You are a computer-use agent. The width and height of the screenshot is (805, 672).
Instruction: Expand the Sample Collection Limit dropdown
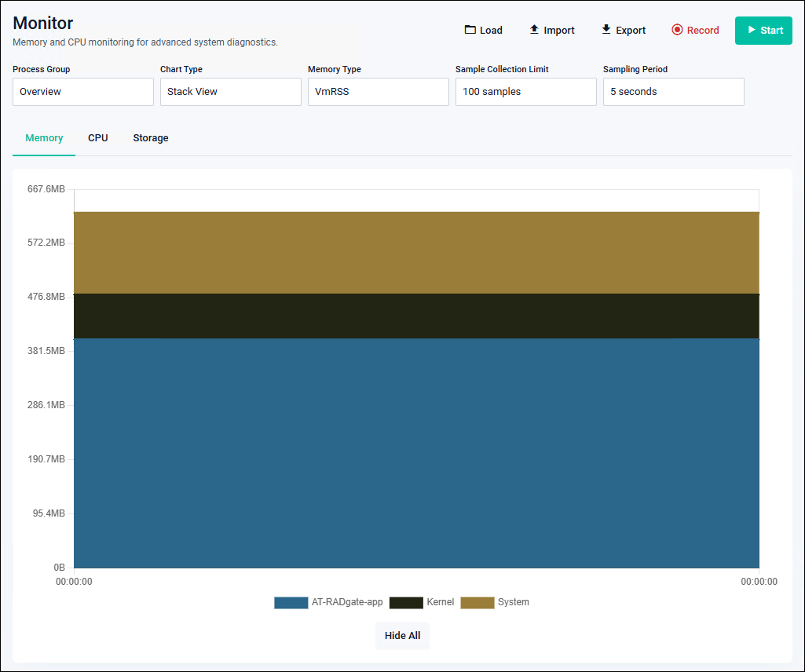pyautogui.click(x=526, y=92)
